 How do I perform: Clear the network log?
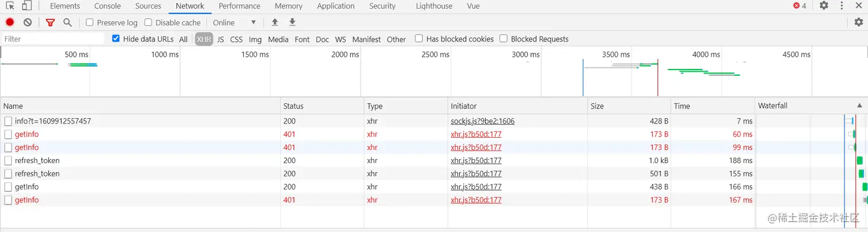point(28,22)
